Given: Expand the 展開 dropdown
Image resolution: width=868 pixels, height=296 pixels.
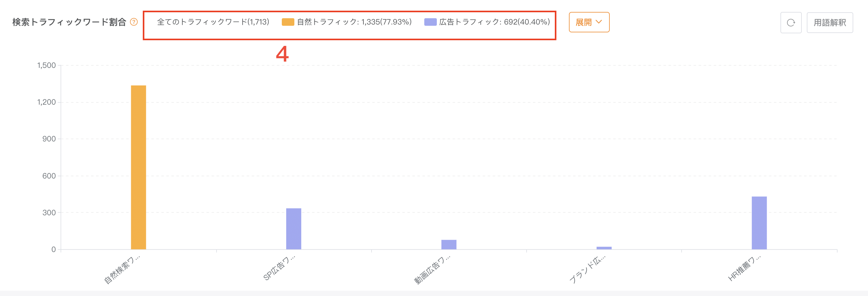Looking at the screenshot, I should 588,22.
